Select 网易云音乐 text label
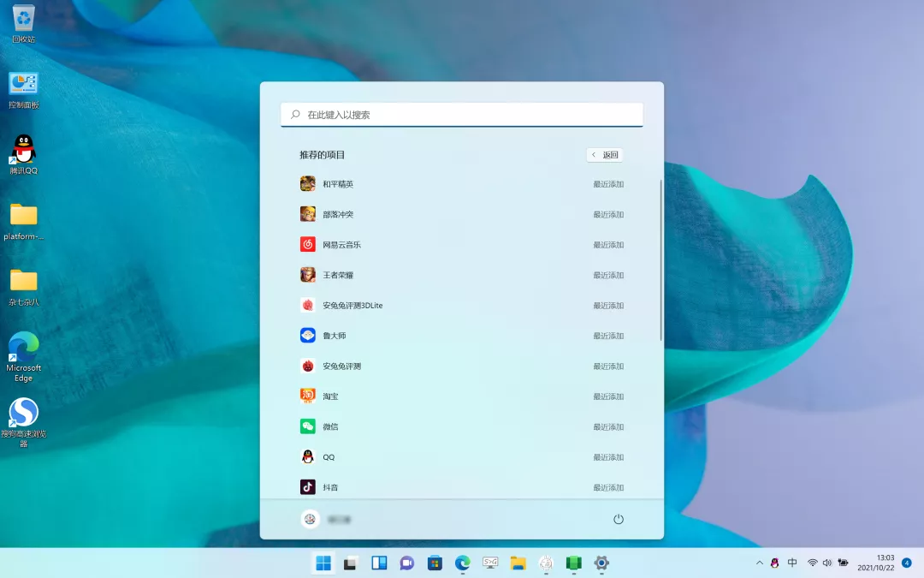The height and width of the screenshot is (578, 924). click(x=341, y=245)
